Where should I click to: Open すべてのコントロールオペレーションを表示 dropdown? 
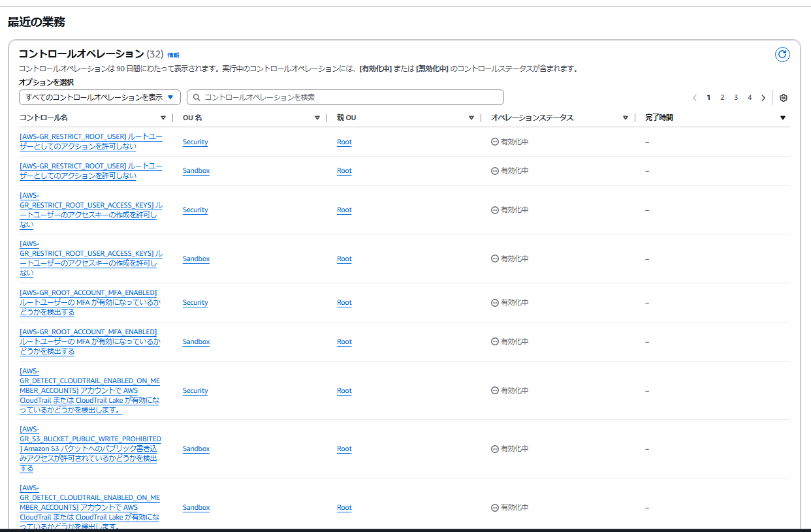click(100, 97)
